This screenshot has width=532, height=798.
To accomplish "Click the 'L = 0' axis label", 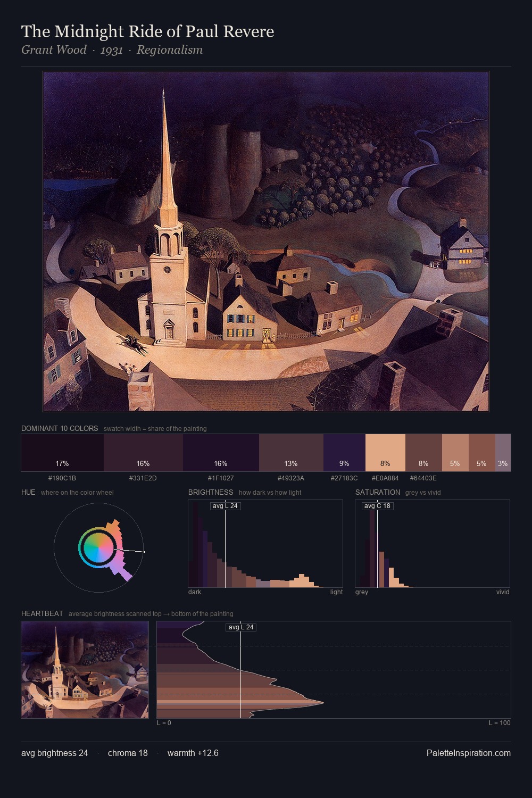I will coord(164,723).
